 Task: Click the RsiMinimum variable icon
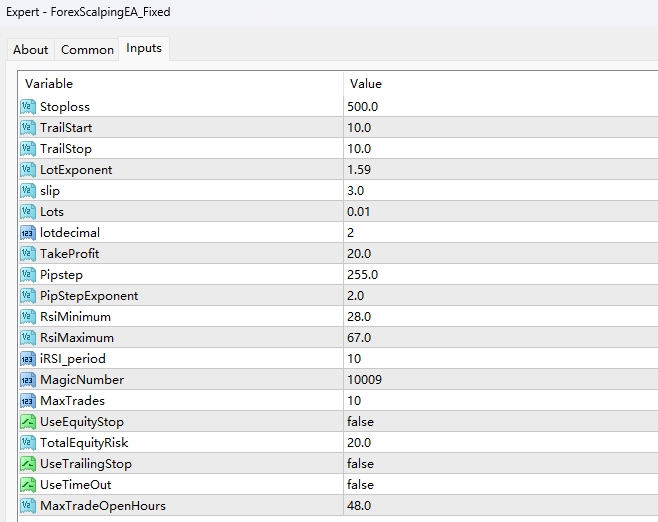pos(28,316)
